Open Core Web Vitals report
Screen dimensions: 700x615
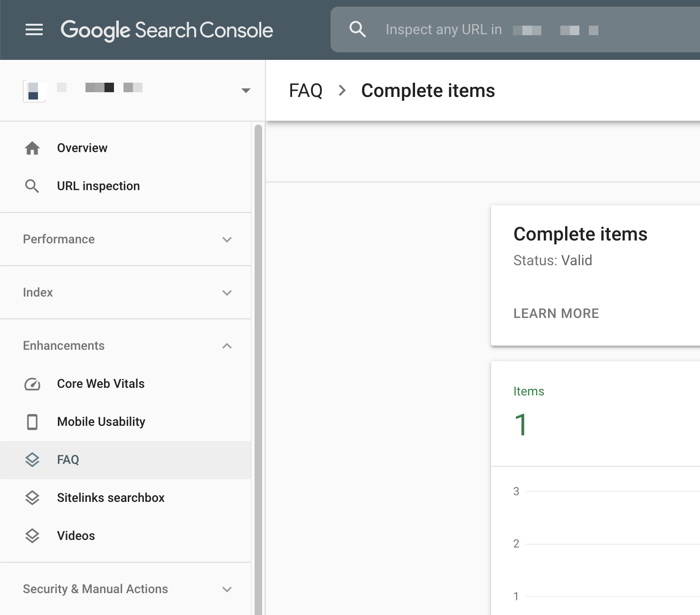[125, 384]
